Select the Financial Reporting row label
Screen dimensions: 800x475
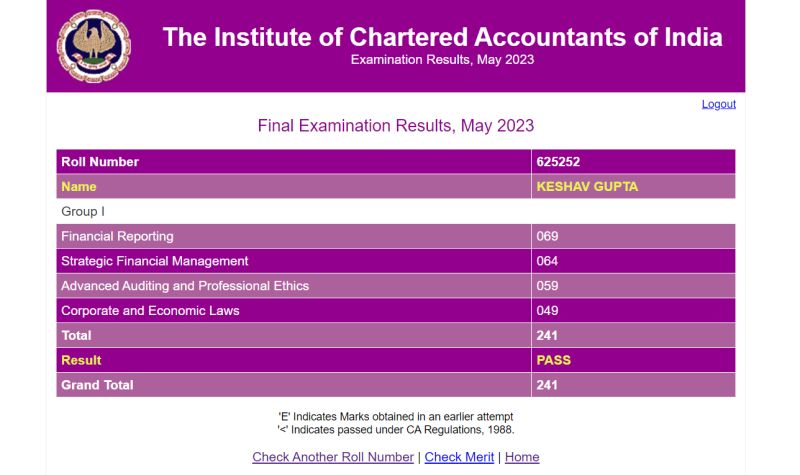[294, 236]
